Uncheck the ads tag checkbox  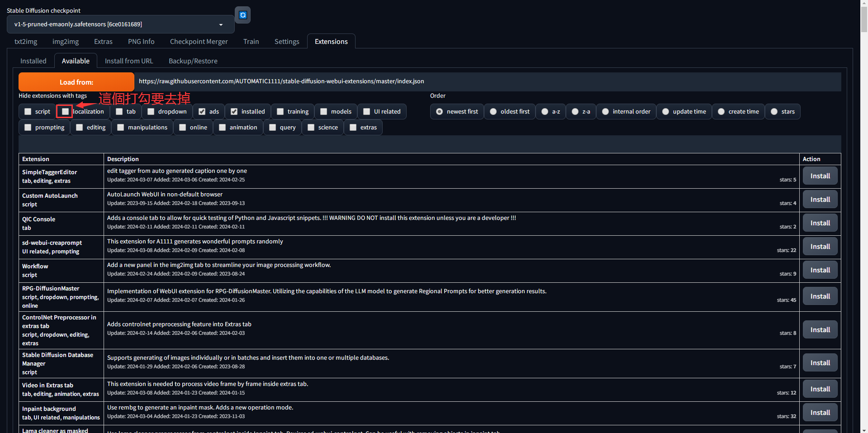point(202,111)
